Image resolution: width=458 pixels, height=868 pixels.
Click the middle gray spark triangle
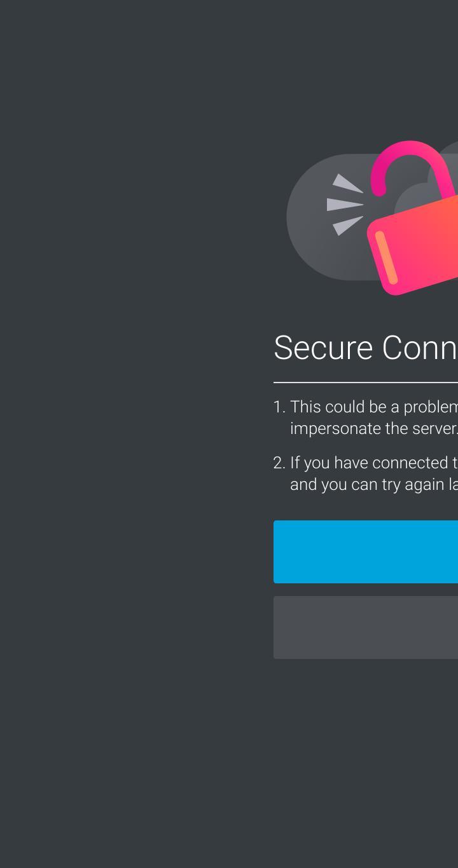[x=345, y=205]
